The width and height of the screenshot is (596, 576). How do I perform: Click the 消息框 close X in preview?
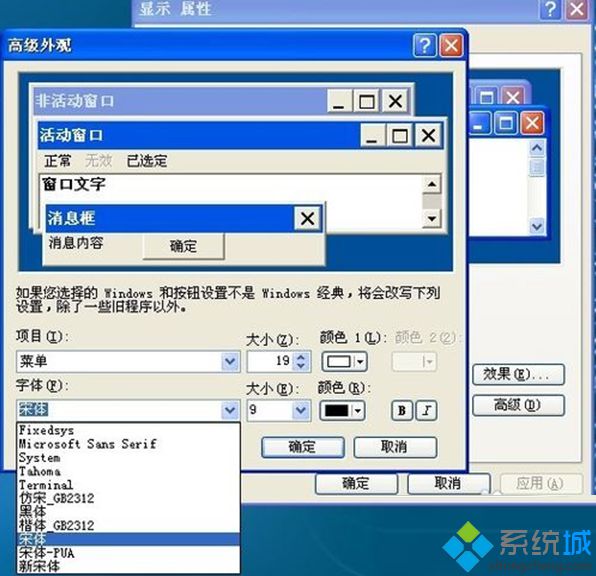[x=307, y=219]
